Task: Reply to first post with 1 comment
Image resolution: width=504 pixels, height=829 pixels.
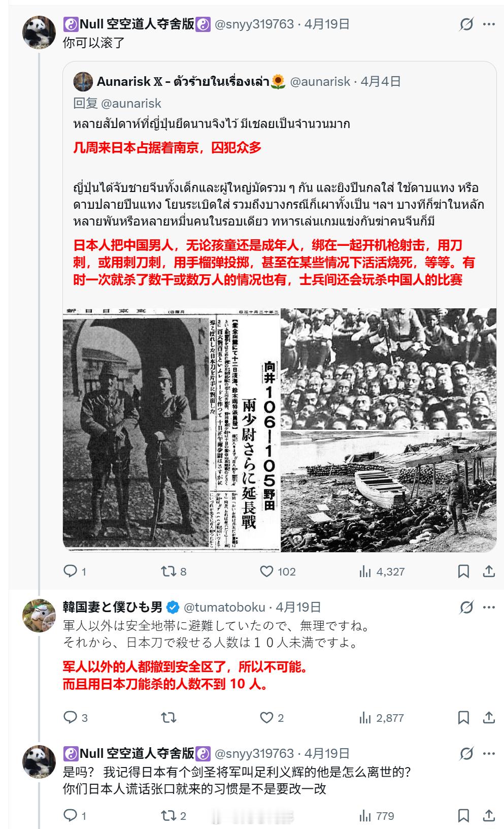Action: (75, 571)
